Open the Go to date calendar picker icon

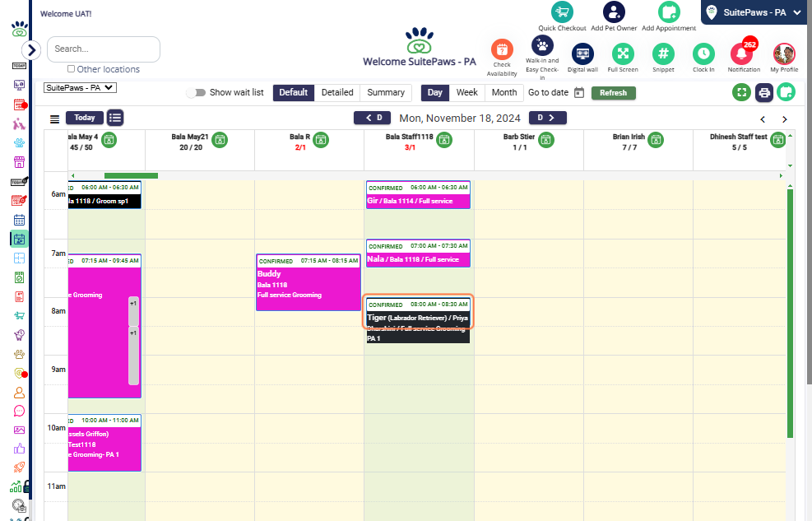click(x=579, y=93)
